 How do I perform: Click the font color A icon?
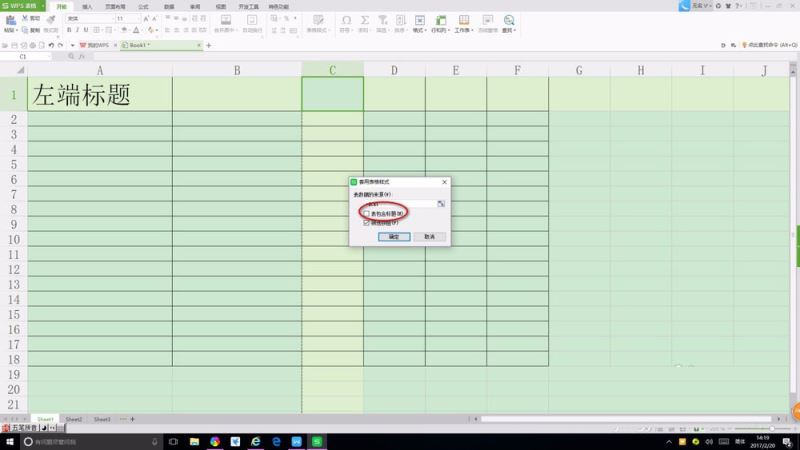(x=136, y=30)
